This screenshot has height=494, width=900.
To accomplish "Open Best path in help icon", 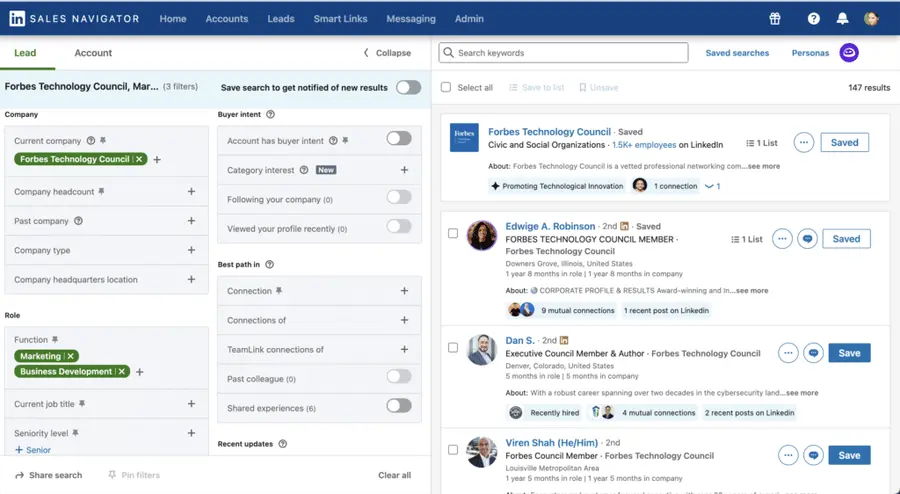I will tap(270, 264).
